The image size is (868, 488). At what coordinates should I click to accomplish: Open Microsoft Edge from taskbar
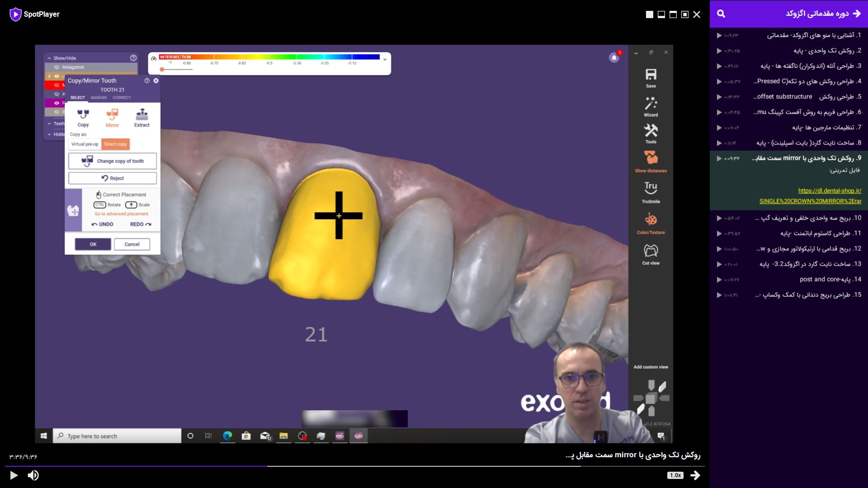[227, 436]
